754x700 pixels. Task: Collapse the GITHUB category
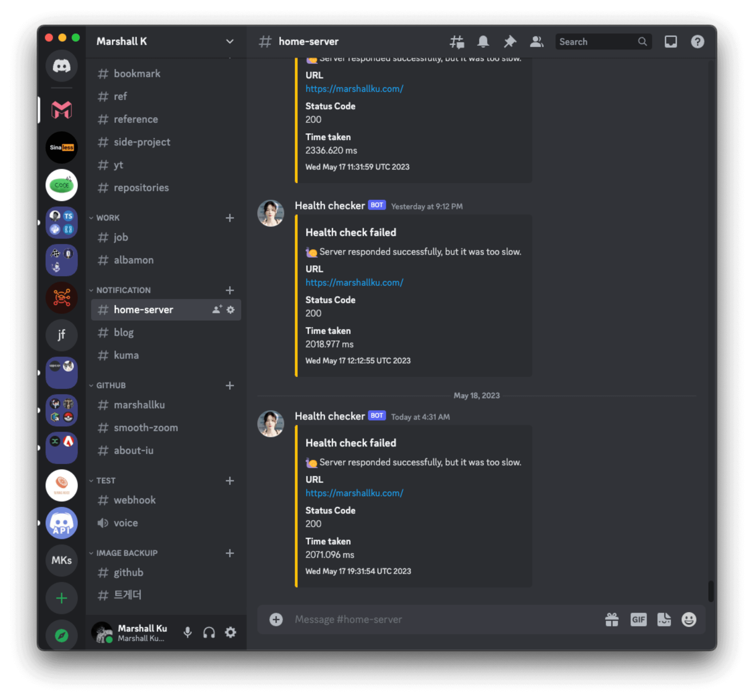111,385
